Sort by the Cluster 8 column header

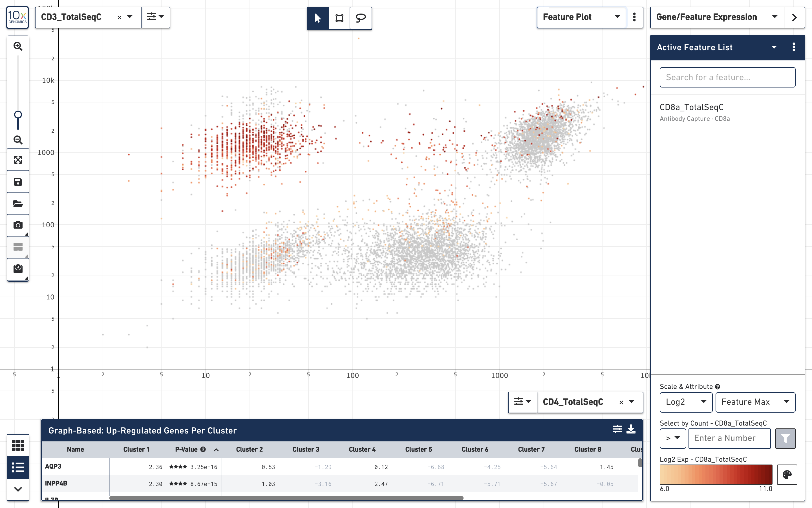[x=588, y=450]
